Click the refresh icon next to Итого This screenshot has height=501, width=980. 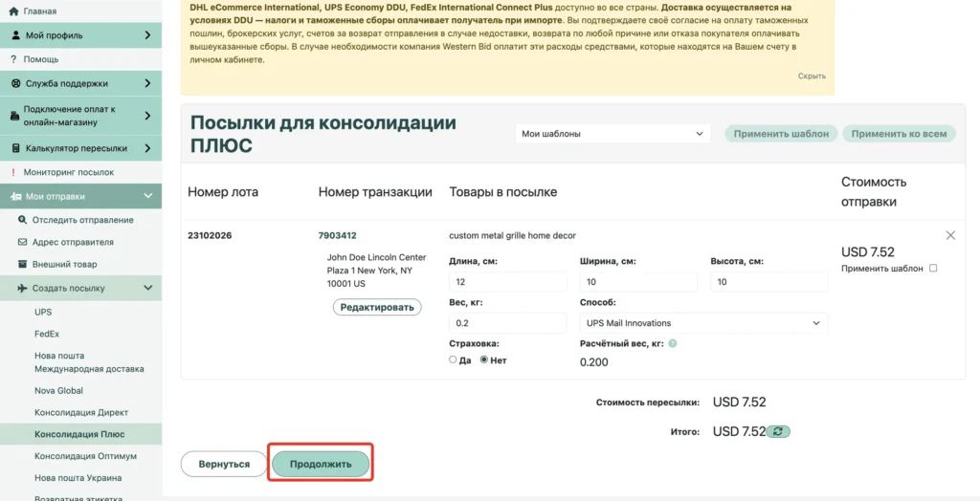tap(779, 431)
